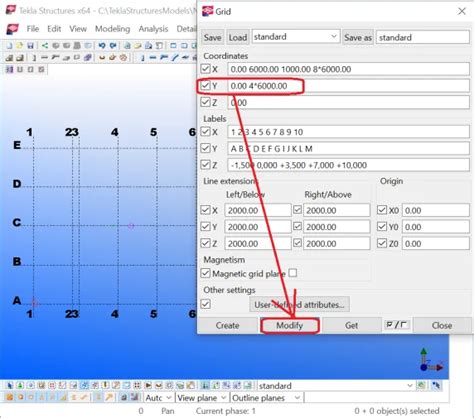474x418 pixels.
Task: Toggle the Coordinates Y checkbox
Action: point(205,86)
